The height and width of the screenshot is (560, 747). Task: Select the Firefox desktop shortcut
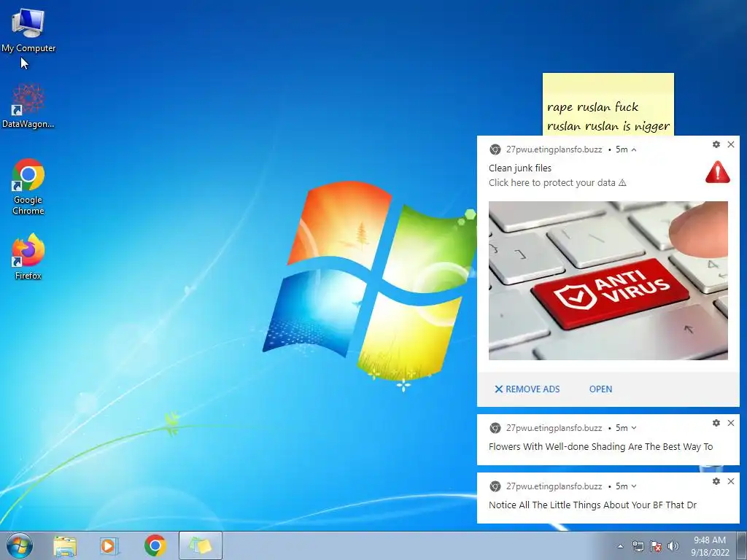(28, 256)
